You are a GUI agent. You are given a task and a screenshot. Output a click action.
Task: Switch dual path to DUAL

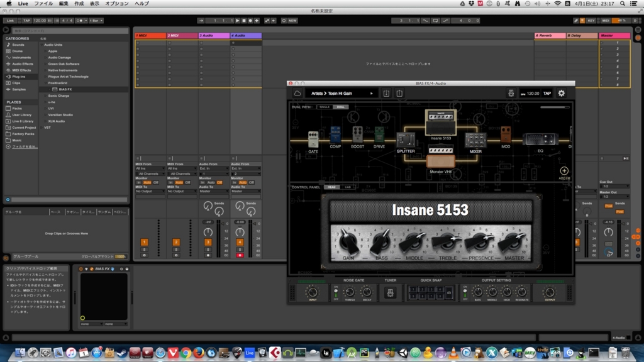(x=340, y=107)
